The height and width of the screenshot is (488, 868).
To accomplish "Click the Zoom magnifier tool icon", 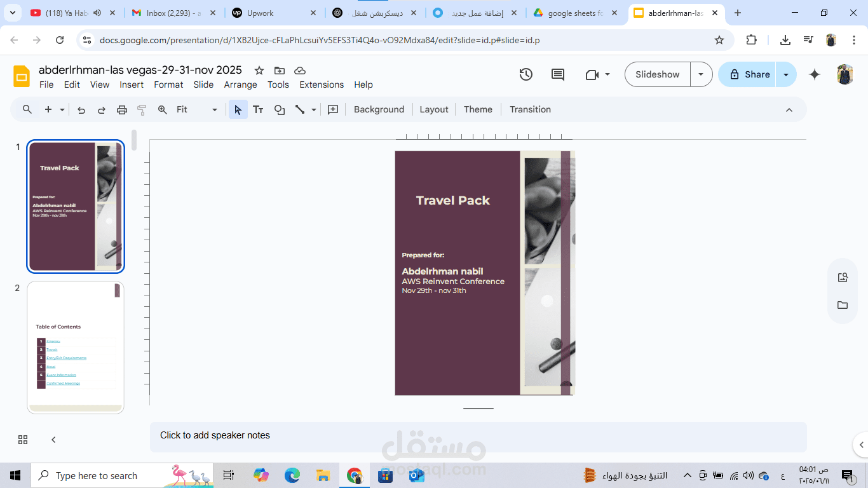I will (163, 109).
